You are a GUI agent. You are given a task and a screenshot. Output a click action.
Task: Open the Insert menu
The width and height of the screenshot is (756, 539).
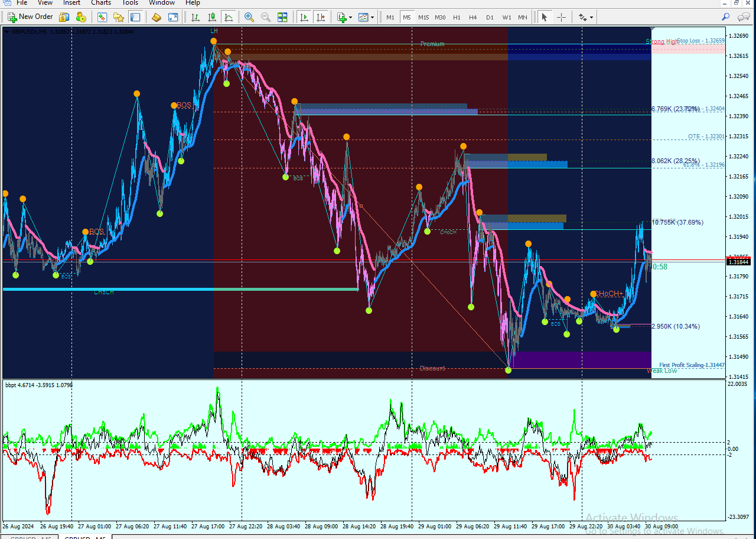point(71,3)
